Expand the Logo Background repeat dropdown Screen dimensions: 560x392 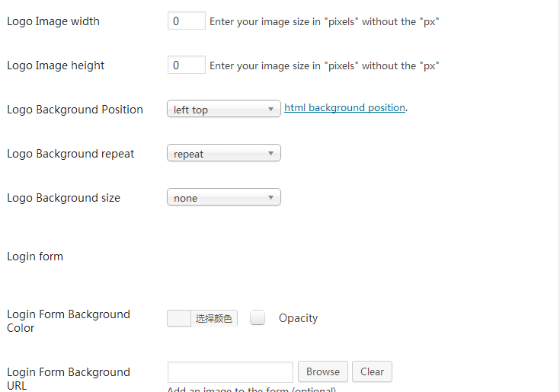223,154
